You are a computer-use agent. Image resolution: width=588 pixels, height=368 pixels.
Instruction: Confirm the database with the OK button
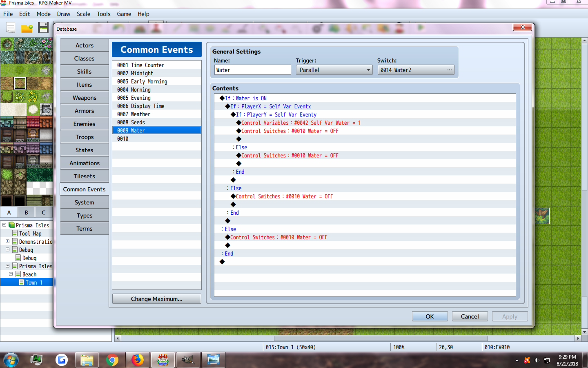pyautogui.click(x=430, y=316)
